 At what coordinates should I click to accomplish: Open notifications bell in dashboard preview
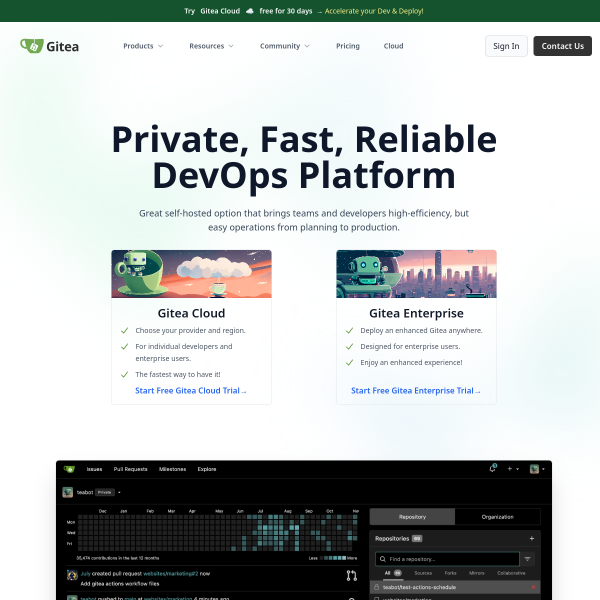click(493, 468)
